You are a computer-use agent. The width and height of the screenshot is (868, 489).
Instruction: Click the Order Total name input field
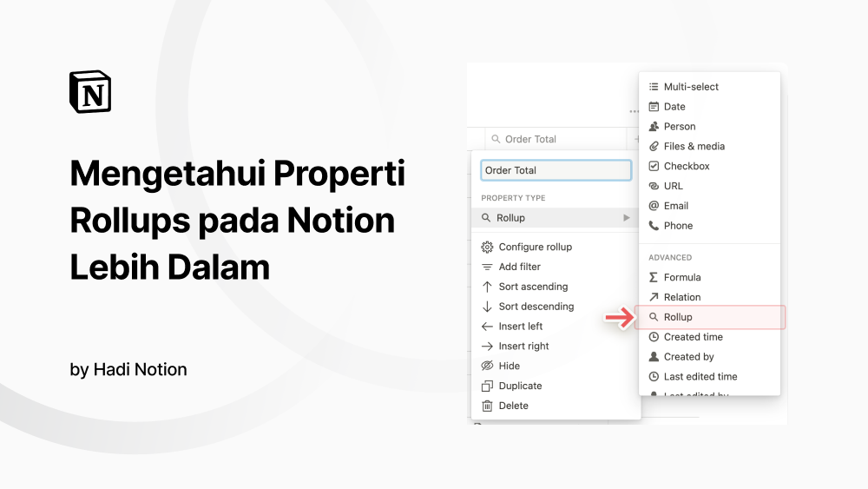coord(556,170)
